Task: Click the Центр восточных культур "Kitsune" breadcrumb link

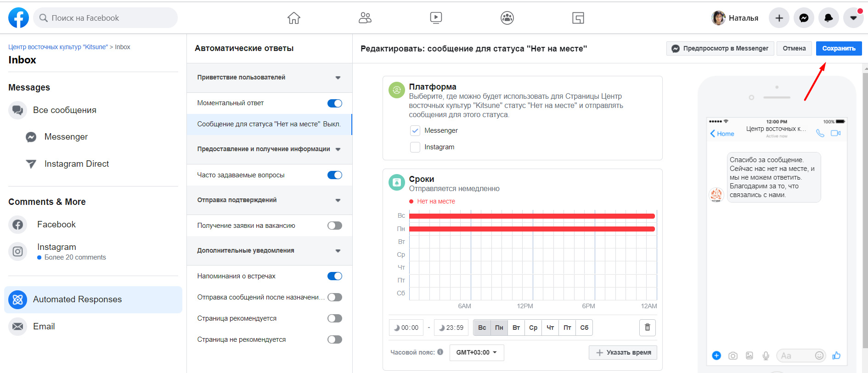Action: pyautogui.click(x=58, y=47)
